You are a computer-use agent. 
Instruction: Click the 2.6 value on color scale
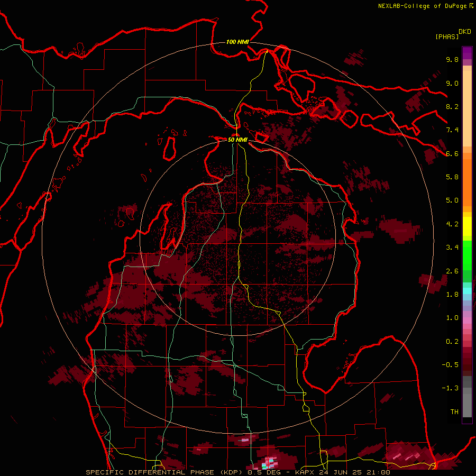[452, 271]
